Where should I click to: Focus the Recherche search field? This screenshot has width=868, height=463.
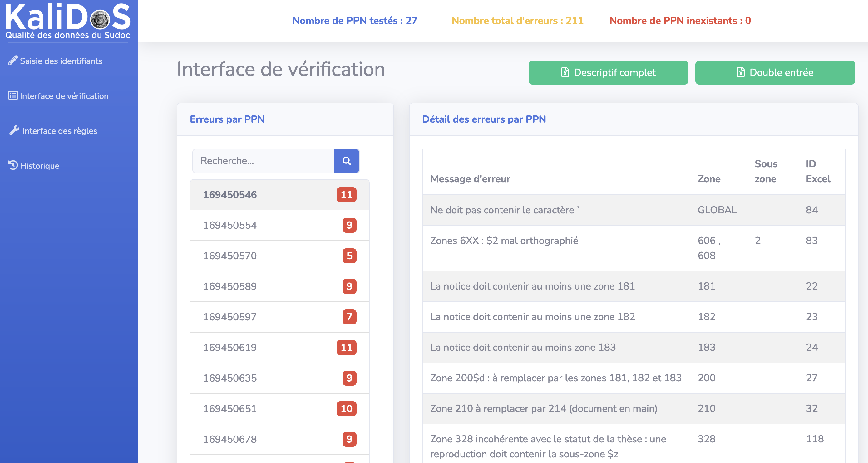tap(263, 161)
